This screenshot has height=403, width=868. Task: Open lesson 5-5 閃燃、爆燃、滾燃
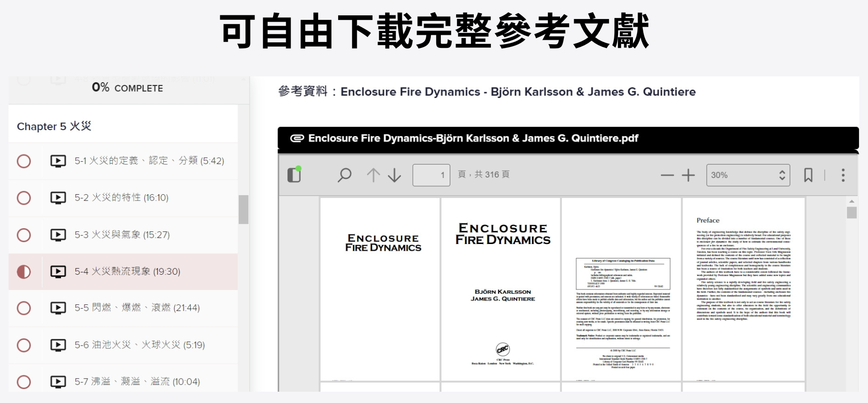coord(137,308)
